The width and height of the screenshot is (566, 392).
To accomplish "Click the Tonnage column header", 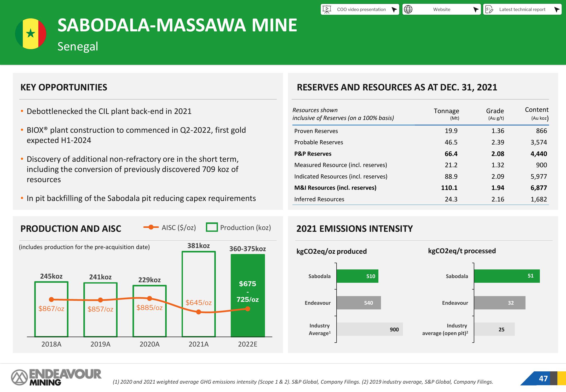I will click(x=446, y=114).
